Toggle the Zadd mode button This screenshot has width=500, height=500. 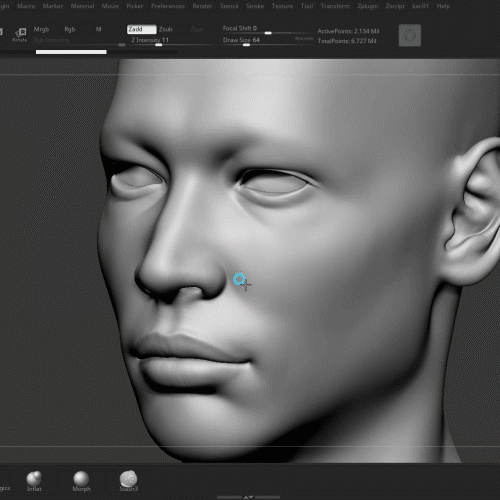click(141, 29)
